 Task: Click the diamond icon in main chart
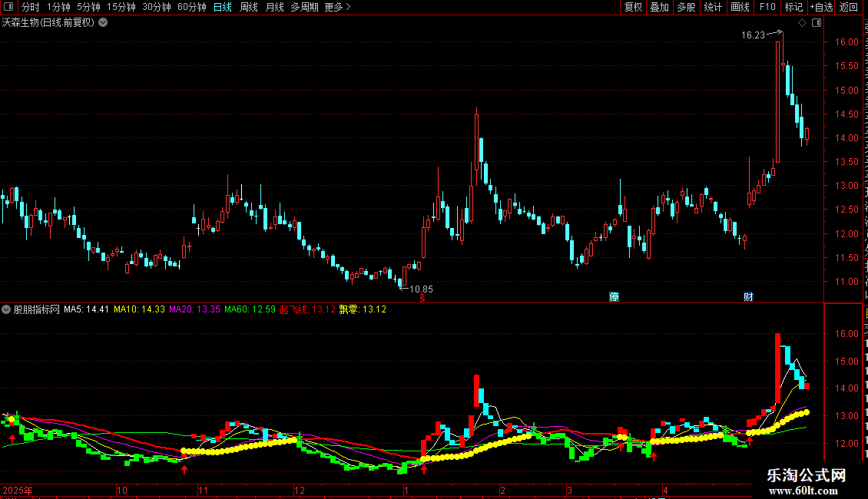click(x=802, y=23)
